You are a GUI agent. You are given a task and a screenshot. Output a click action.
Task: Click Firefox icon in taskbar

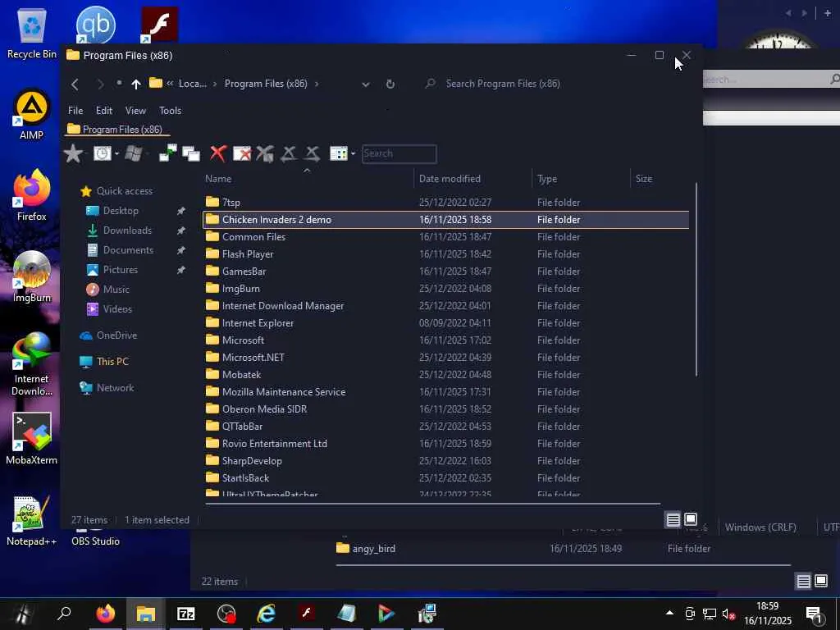coord(106,614)
